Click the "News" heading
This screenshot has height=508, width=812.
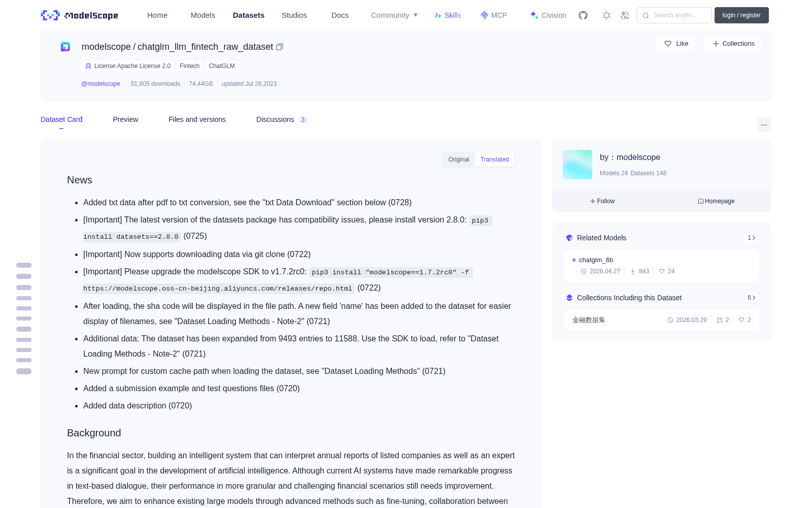click(x=80, y=180)
